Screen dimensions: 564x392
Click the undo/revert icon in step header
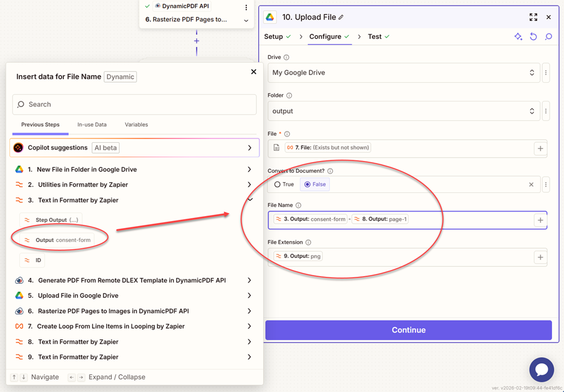(x=533, y=37)
